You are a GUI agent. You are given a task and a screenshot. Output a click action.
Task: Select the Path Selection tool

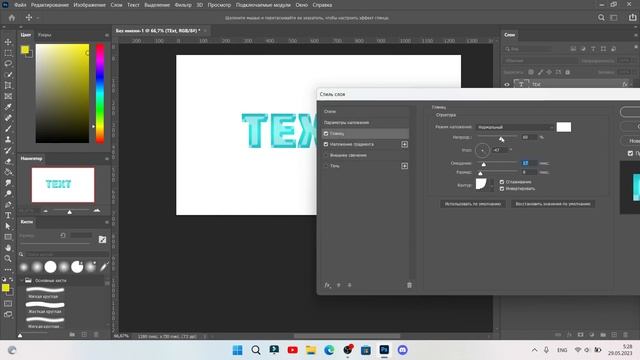tap(8, 226)
